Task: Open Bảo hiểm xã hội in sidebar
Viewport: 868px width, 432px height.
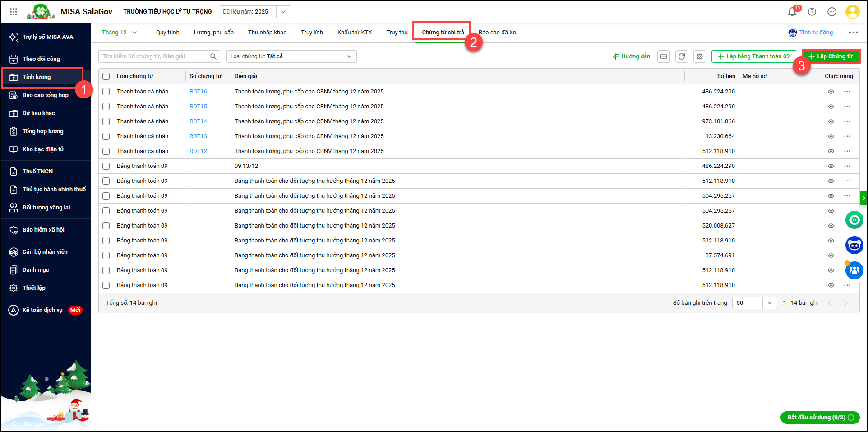Action: click(x=43, y=230)
